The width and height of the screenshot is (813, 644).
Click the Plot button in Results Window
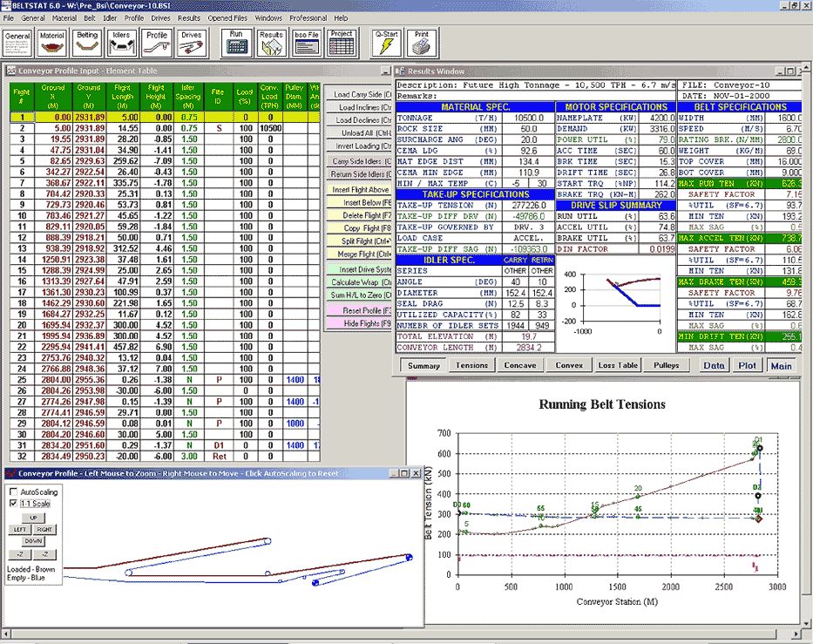pos(747,365)
